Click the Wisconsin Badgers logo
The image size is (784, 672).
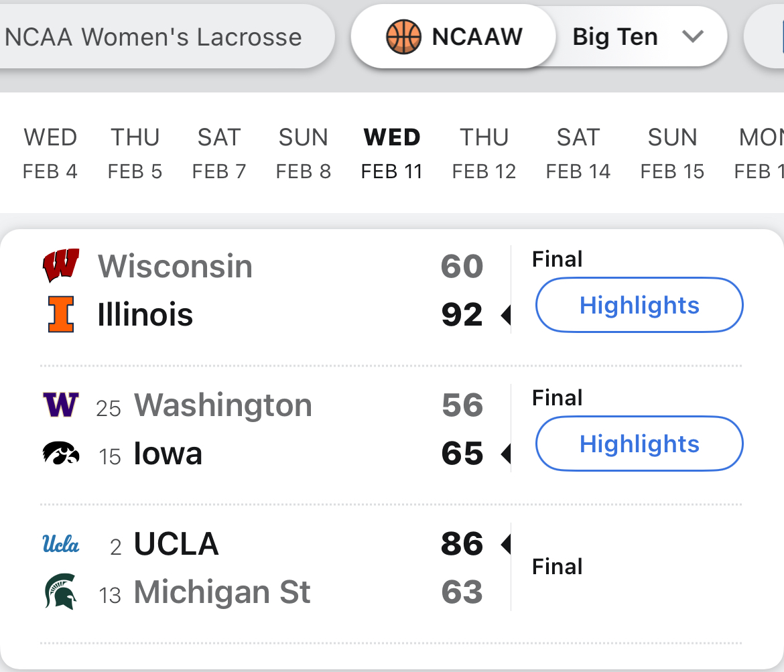[61, 266]
